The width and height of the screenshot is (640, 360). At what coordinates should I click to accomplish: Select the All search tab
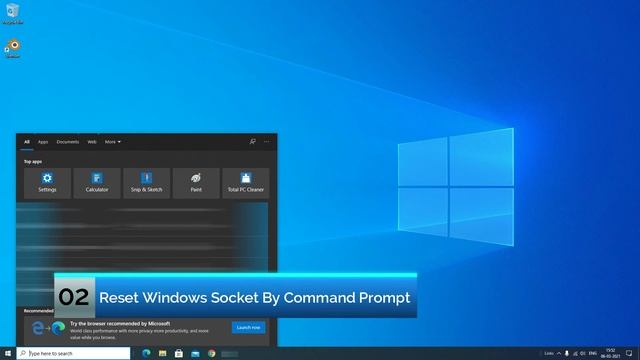27,142
